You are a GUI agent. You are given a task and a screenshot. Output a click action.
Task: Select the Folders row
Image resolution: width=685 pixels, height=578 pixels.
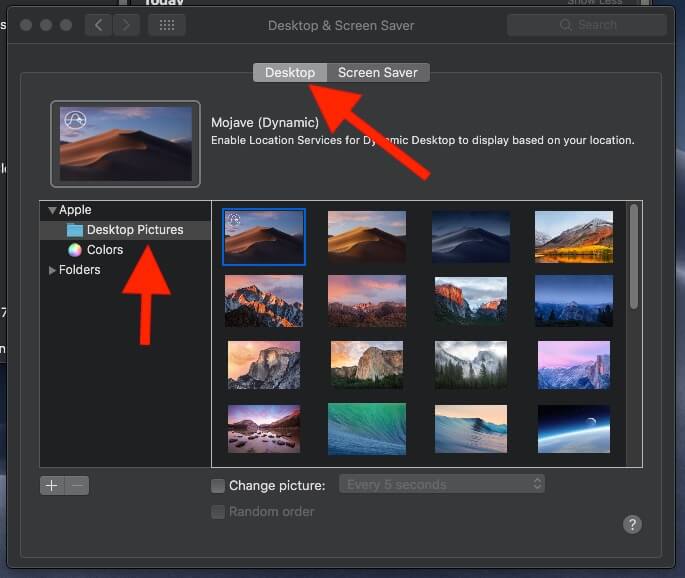tap(125, 270)
